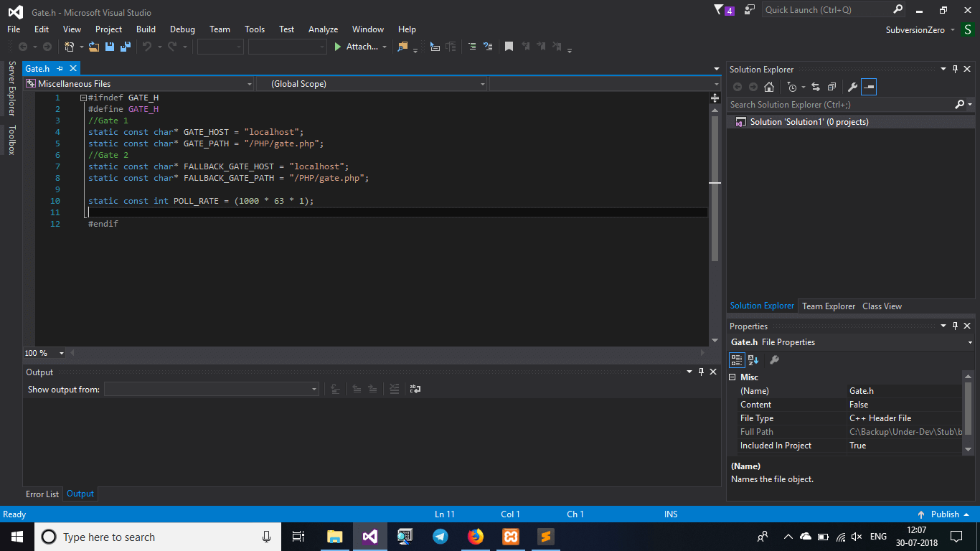Click Collapse All in Solution Explorer
Image resolution: width=980 pixels, height=551 pixels.
[831, 87]
